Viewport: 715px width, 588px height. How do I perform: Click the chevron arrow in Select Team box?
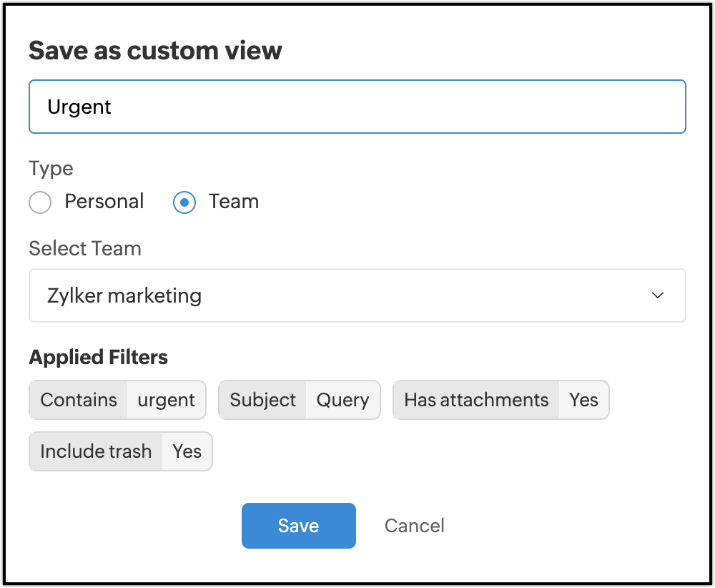(x=658, y=295)
